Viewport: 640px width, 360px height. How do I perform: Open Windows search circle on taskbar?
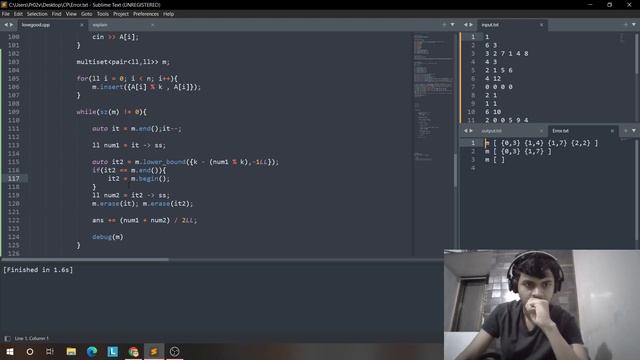tap(30, 351)
